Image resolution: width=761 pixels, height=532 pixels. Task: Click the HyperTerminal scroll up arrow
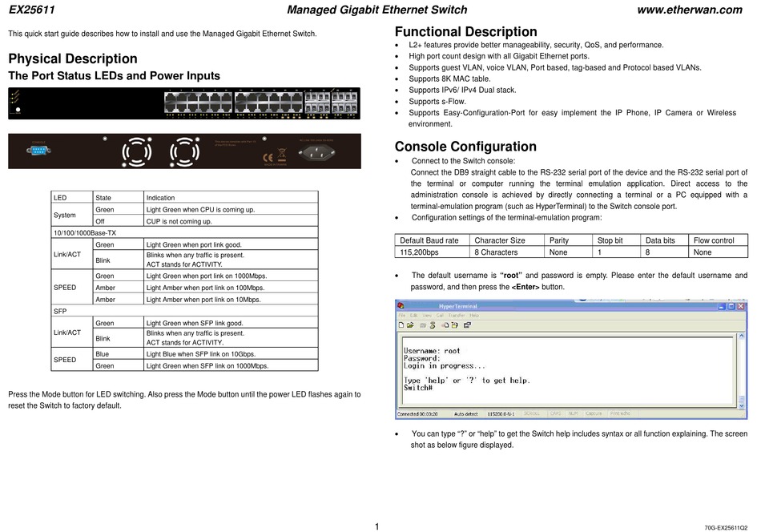(x=742, y=336)
